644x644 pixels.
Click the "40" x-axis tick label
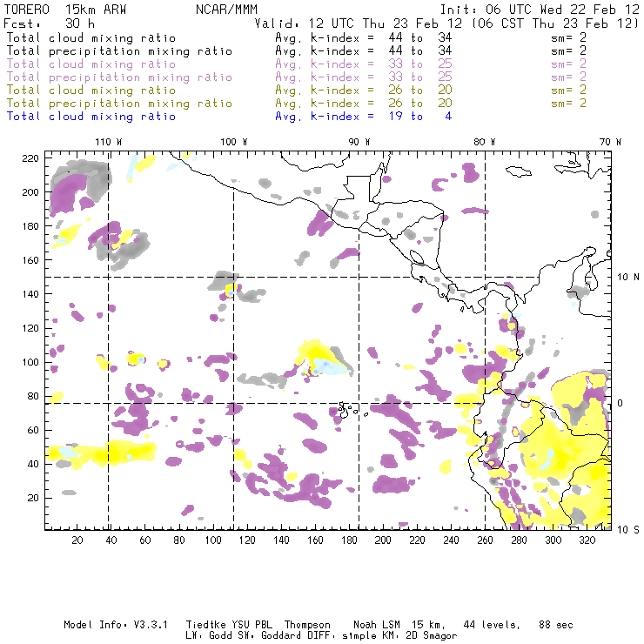(111, 540)
